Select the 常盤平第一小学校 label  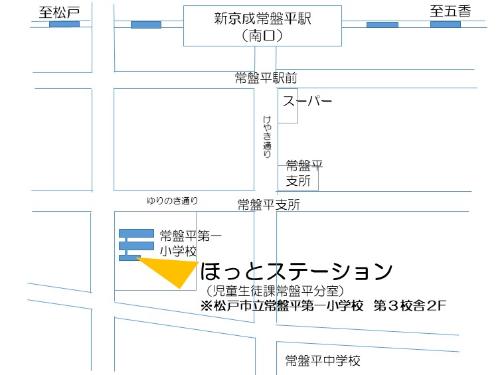point(190,243)
